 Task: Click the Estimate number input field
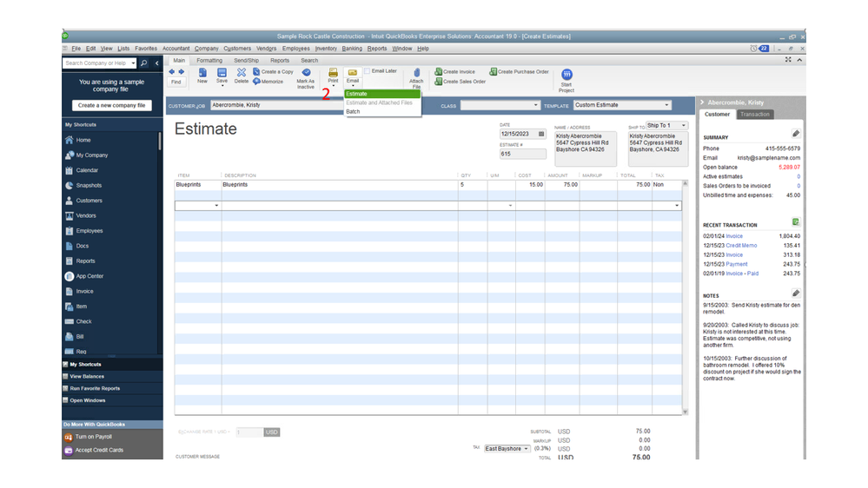[x=522, y=155]
